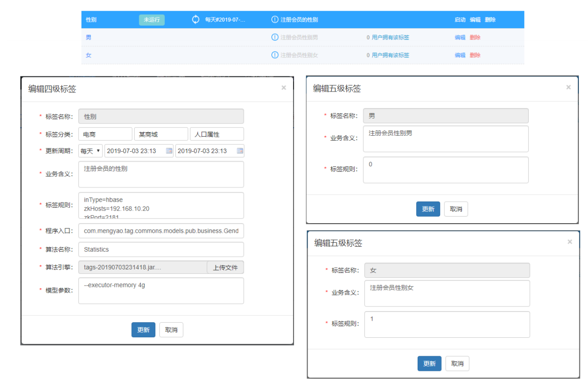Click 取消 in the 男 五级标签 dialog
Screen dimensions: 588x385
[x=456, y=209]
